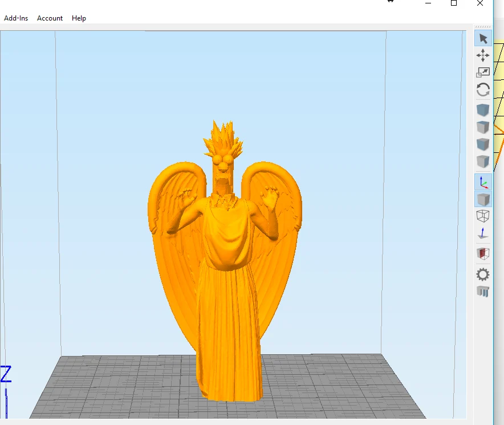
Task: Click the toolbar drag handle dots
Action: pyautogui.click(x=483, y=27)
